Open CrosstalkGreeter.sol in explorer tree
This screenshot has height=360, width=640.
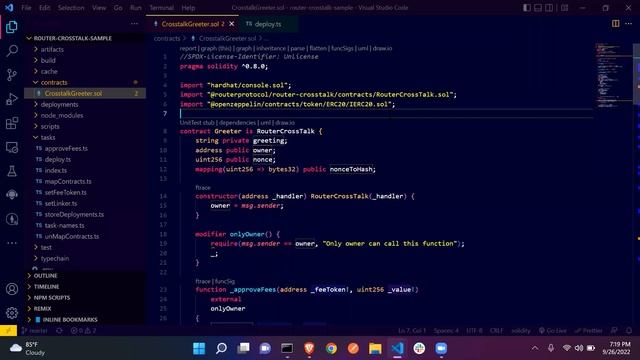[x=73, y=93]
